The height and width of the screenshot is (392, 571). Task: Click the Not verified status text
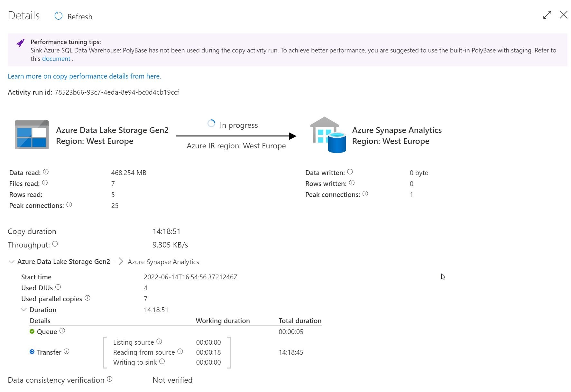(172, 380)
